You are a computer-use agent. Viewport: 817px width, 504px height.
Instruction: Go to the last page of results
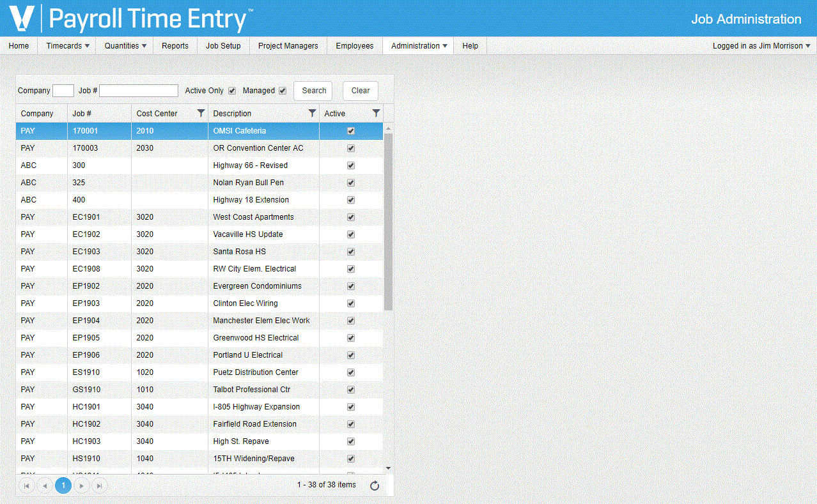[x=99, y=485]
